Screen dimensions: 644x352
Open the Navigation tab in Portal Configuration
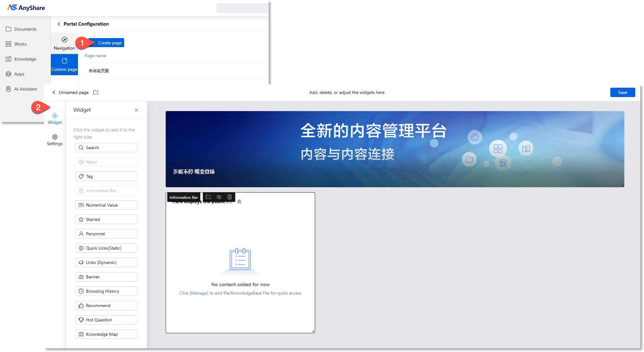pos(64,43)
